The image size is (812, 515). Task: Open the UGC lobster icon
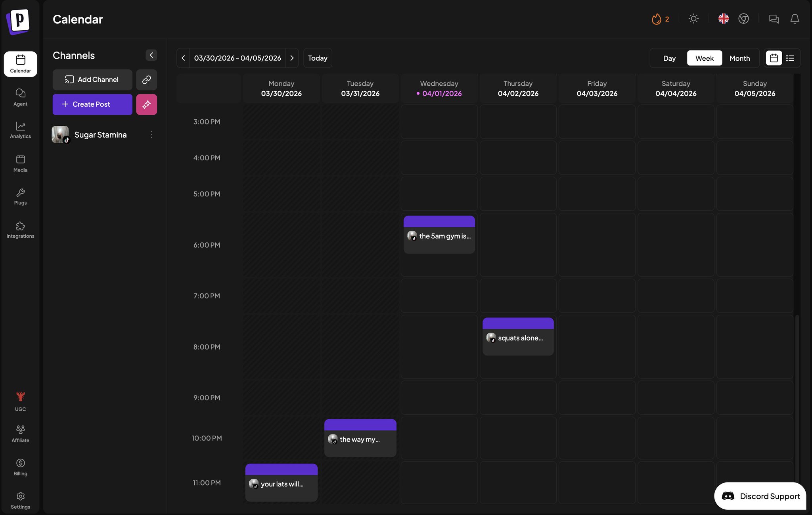(x=20, y=402)
